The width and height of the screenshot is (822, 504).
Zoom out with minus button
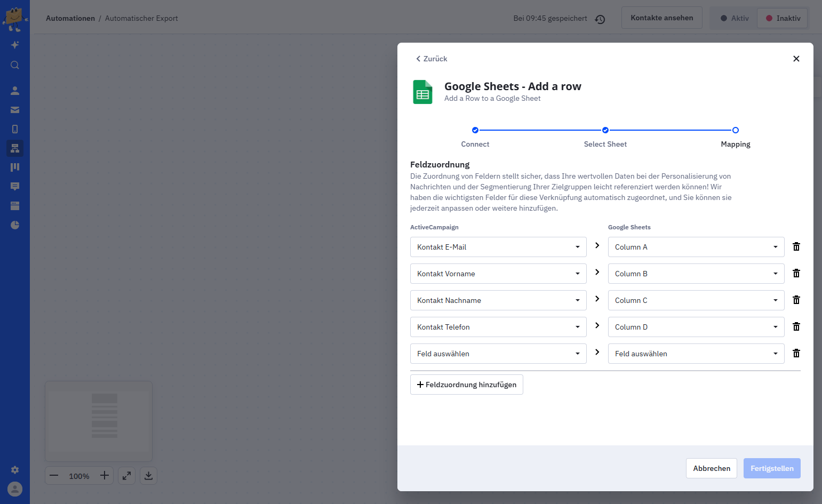54,476
